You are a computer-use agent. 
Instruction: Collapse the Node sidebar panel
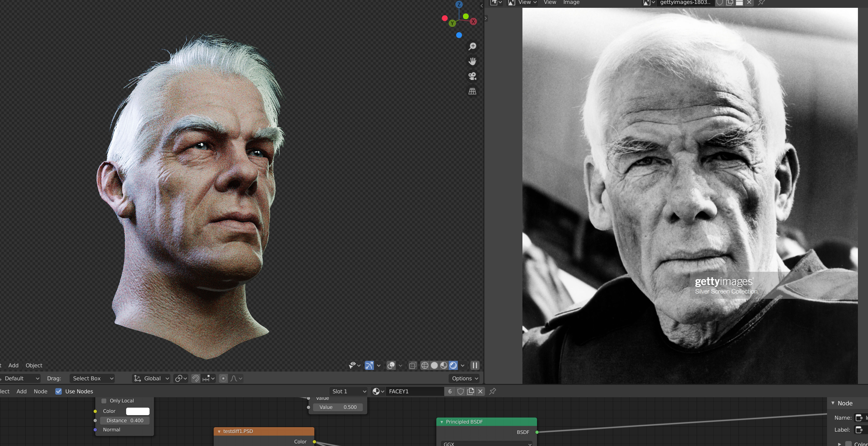833,403
